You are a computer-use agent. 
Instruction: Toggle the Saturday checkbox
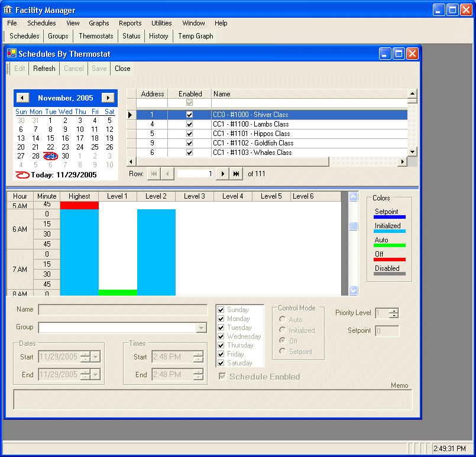221,363
